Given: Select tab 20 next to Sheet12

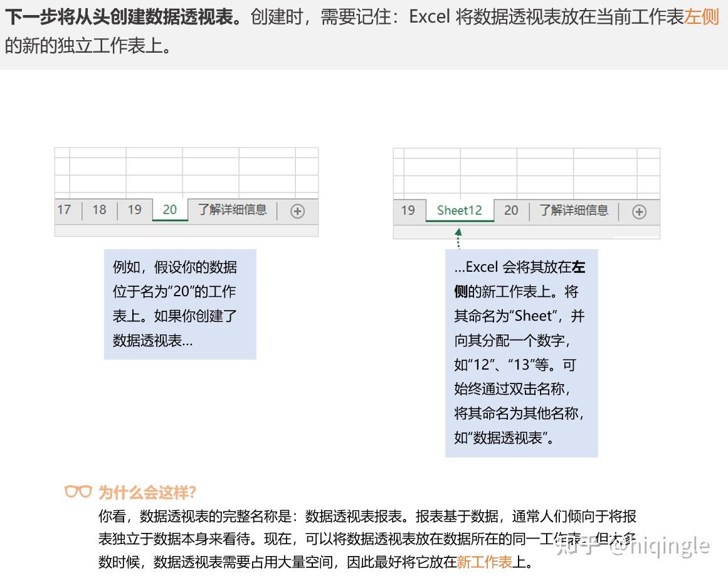Looking at the screenshot, I should pos(511,210).
